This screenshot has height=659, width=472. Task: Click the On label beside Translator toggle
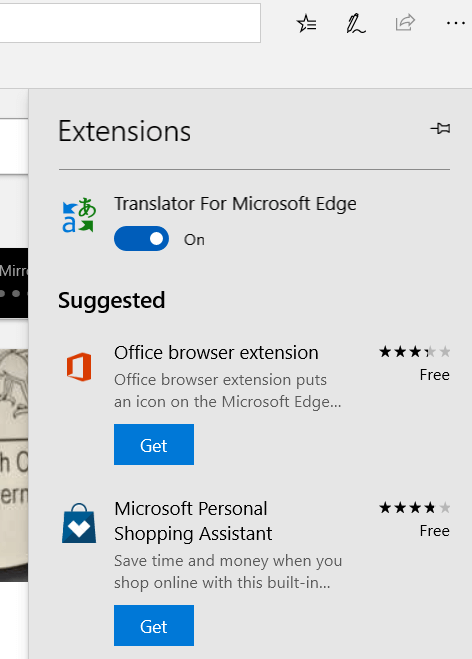[x=194, y=240]
